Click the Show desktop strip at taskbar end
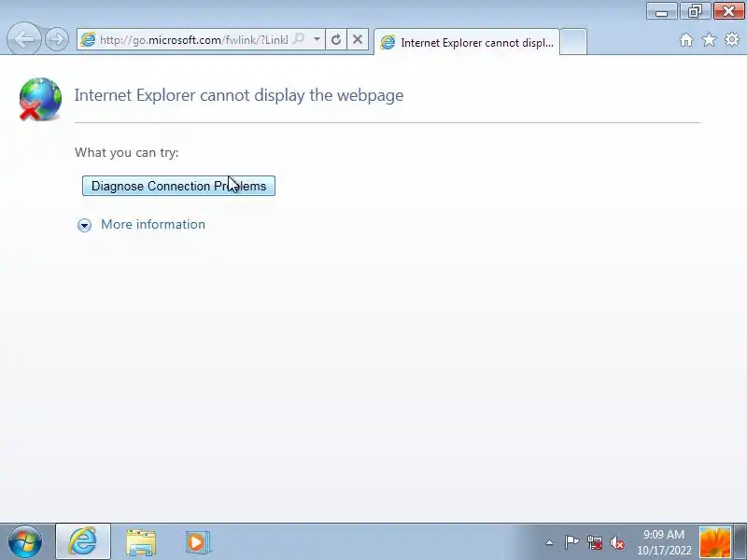The height and width of the screenshot is (560, 747). (x=740, y=542)
